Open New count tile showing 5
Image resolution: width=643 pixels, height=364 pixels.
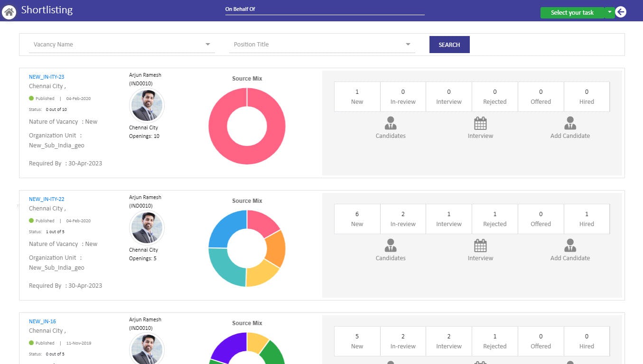[x=357, y=341]
